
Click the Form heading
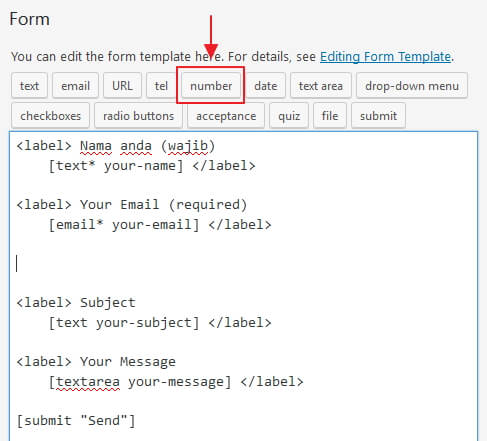tap(29, 19)
